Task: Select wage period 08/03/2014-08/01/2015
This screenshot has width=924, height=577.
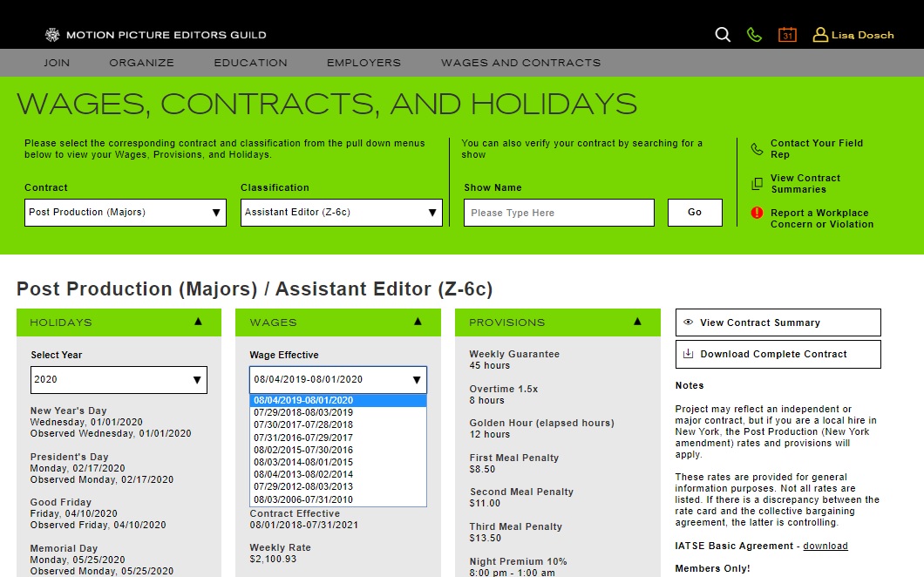Action: pos(338,463)
